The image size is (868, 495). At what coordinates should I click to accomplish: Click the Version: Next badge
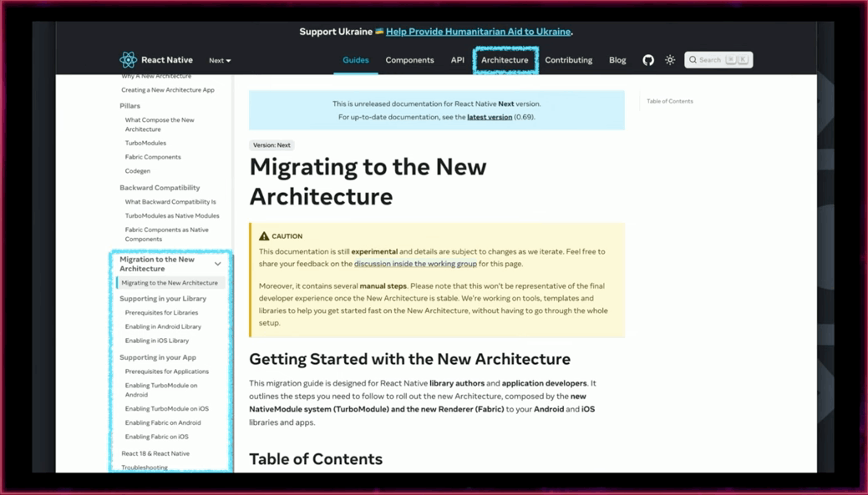click(x=272, y=145)
